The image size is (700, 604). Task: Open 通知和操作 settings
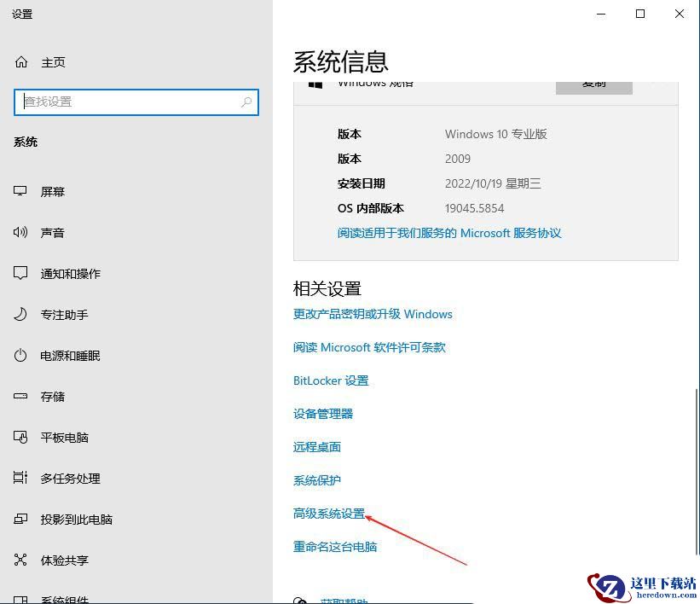coord(71,273)
